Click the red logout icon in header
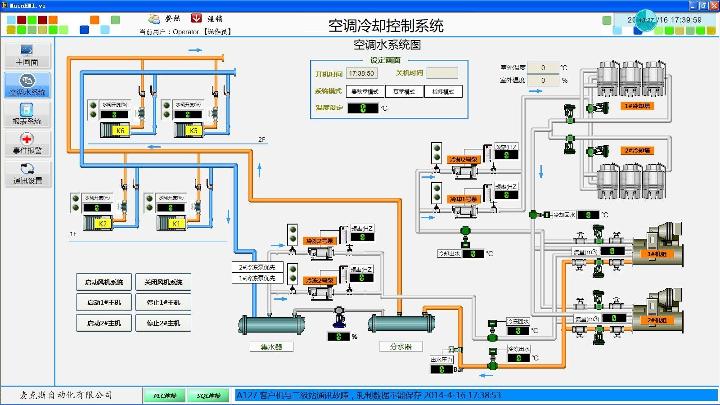Screen dimensions: 720x405 pos(195,18)
